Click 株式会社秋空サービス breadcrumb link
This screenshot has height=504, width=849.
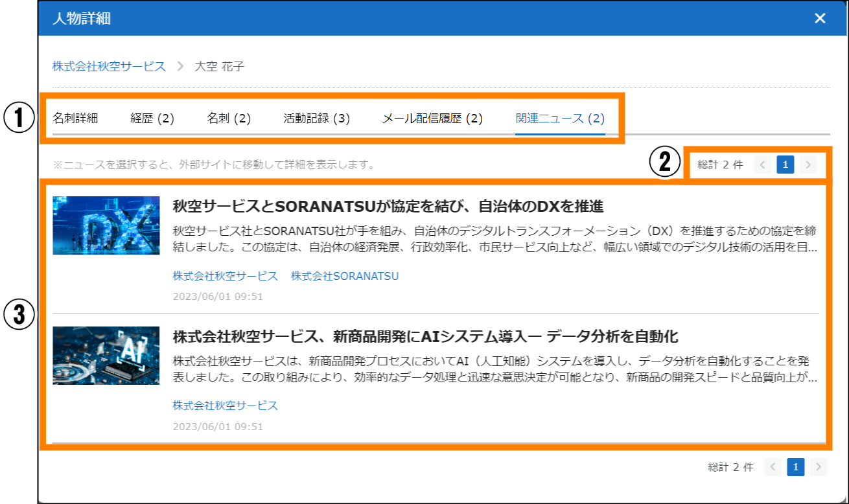tap(109, 66)
